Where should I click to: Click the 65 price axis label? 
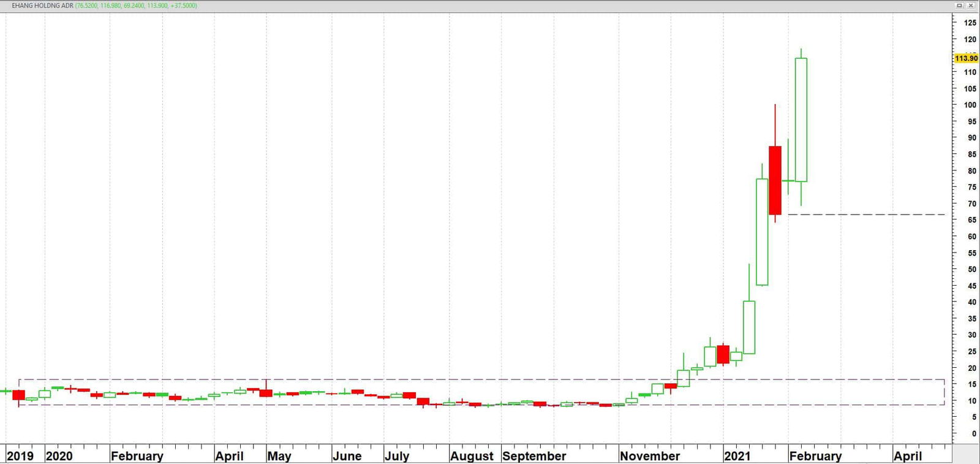click(x=972, y=220)
